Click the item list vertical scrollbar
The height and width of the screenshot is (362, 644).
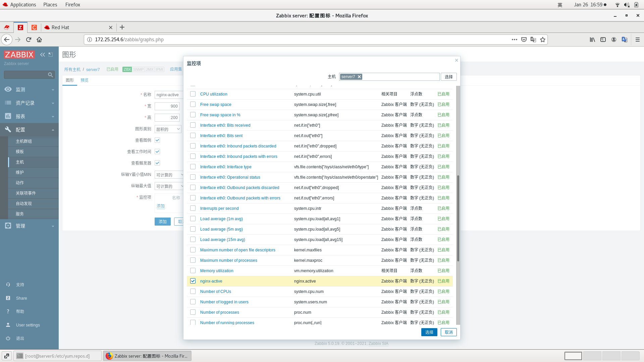coord(458,218)
